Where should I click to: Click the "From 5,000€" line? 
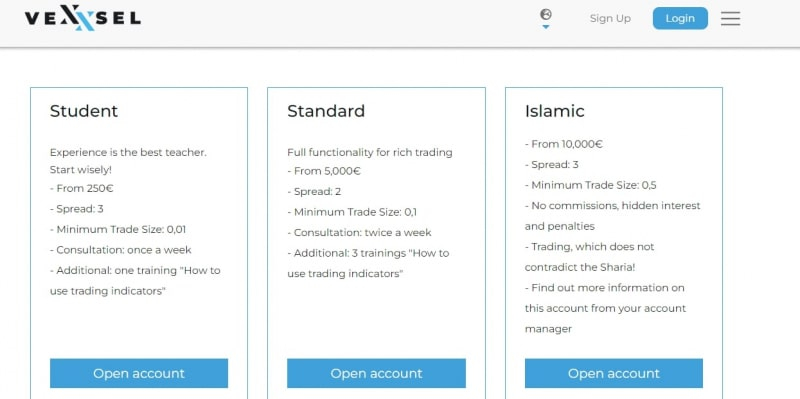point(324,171)
